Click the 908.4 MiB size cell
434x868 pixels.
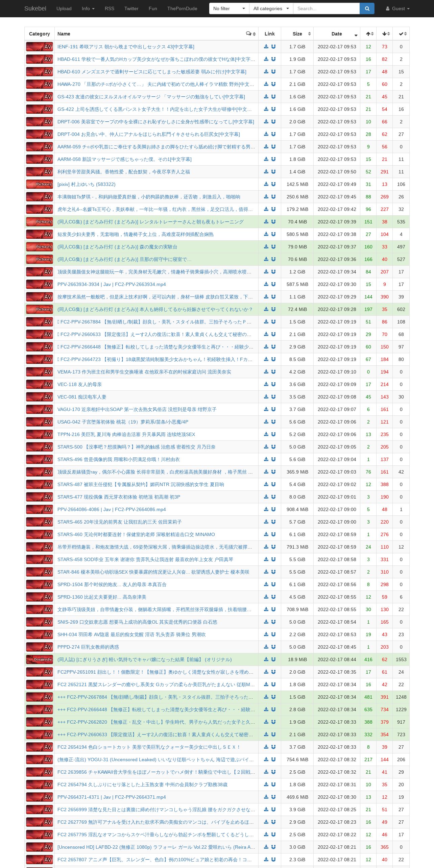point(297,509)
